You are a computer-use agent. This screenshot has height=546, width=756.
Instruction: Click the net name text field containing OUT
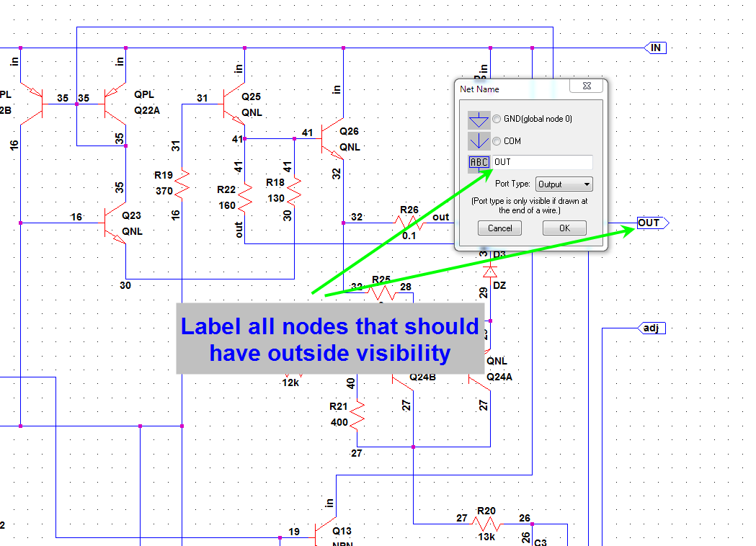click(x=542, y=162)
